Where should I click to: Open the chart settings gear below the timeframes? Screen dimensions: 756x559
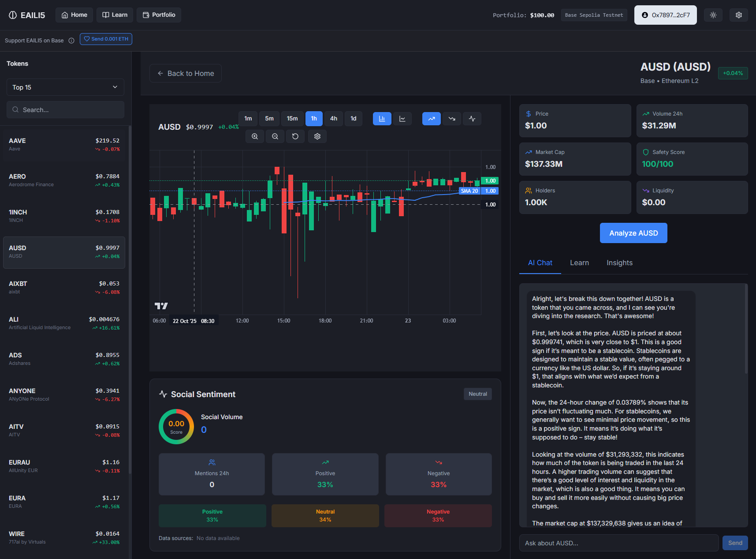tap(317, 136)
